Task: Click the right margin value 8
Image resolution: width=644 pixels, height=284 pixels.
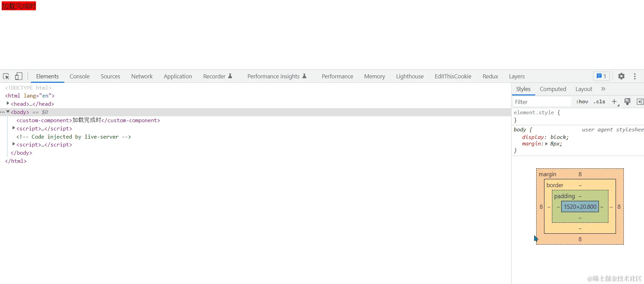Action: (619, 207)
